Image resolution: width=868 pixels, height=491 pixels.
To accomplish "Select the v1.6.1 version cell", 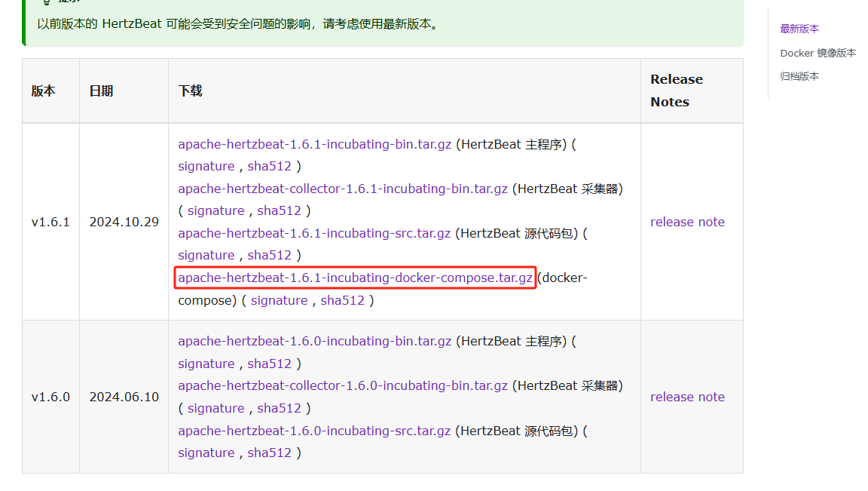I will (x=50, y=222).
